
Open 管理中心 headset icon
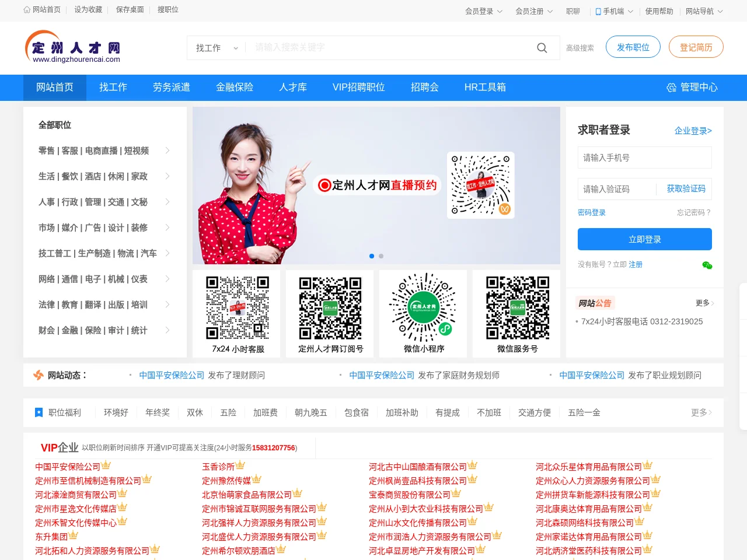[x=671, y=87]
